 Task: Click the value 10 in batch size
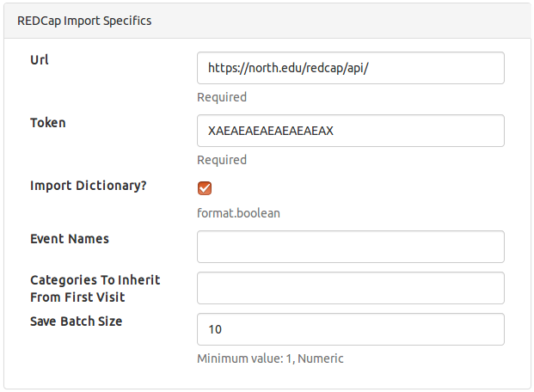215,329
